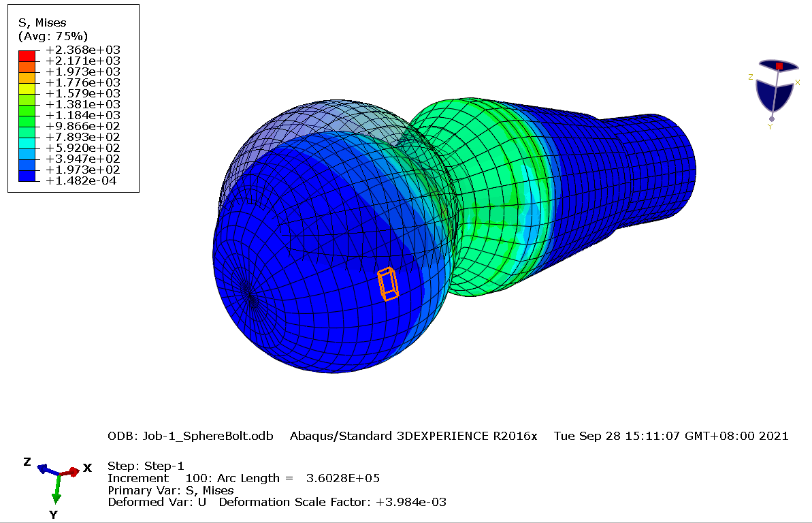Click the spring green swatch for +9.866e+02
This screenshot has height=523, width=812.
point(27,132)
